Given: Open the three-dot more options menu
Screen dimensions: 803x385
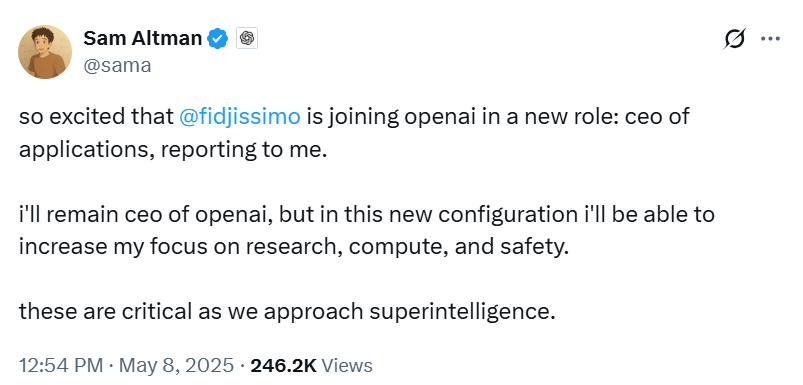Looking at the screenshot, I should [770, 38].
